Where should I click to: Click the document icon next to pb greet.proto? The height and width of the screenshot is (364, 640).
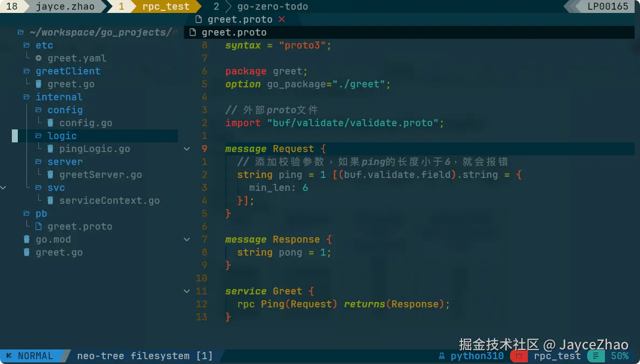(x=38, y=226)
